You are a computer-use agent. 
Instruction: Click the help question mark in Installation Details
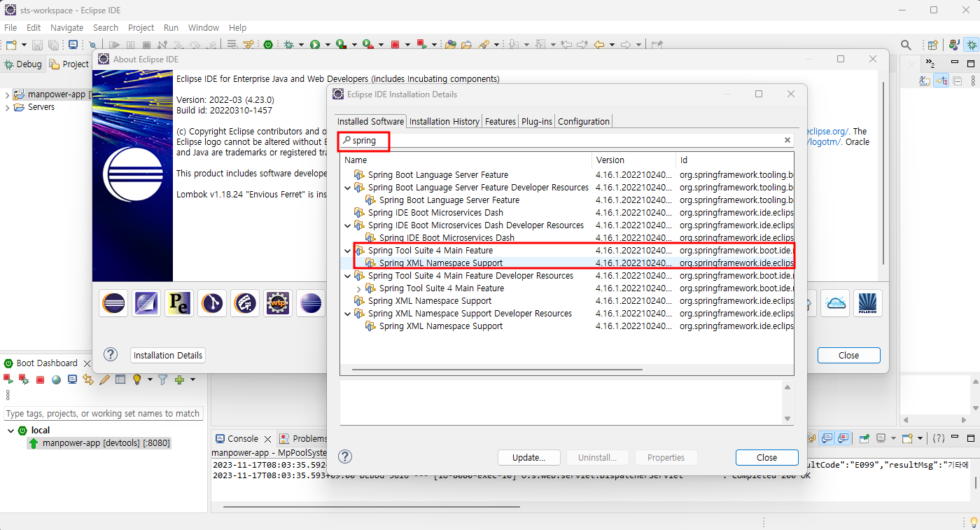[345, 456]
